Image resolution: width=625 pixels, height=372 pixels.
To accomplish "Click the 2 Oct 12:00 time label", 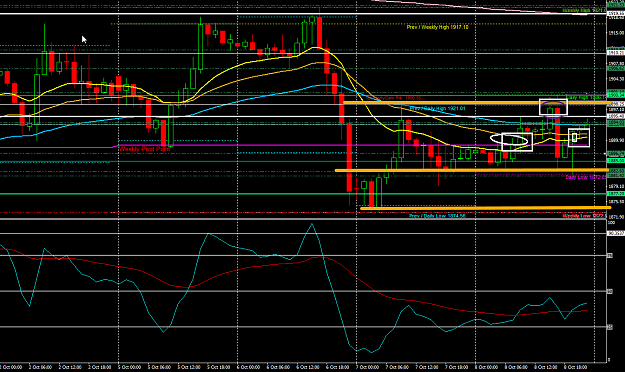I will [x=70, y=367].
